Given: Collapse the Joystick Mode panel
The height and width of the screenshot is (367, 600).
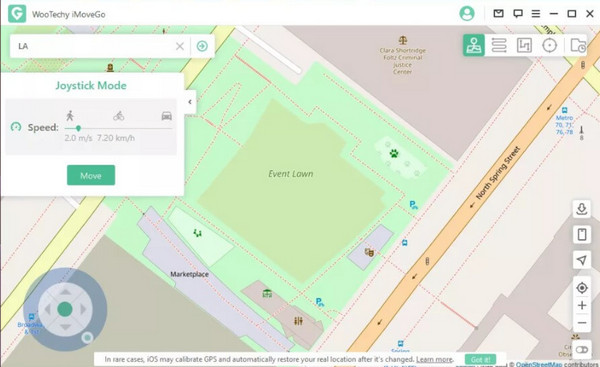Looking at the screenshot, I should click(x=190, y=102).
